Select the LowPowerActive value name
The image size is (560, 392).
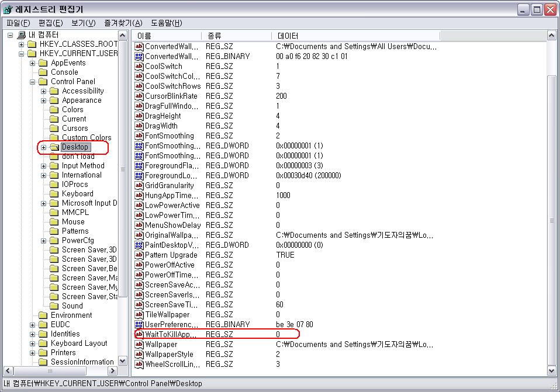172,206
